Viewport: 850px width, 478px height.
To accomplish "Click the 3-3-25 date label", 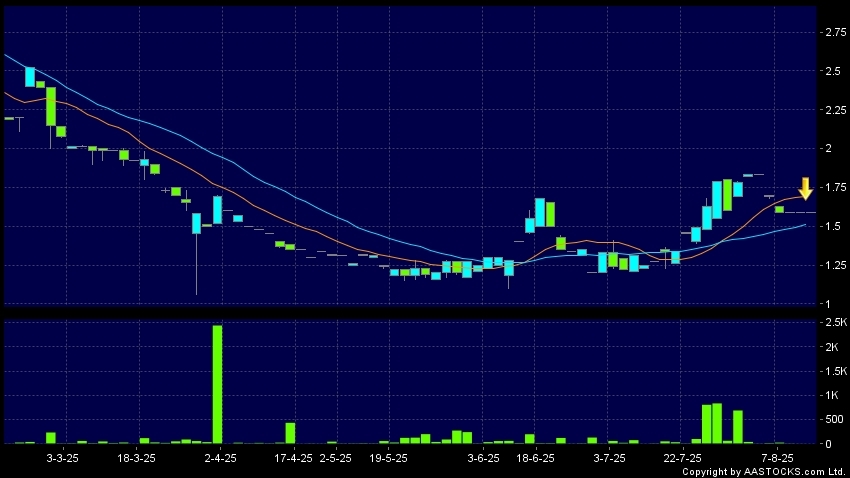I will click(x=62, y=458).
